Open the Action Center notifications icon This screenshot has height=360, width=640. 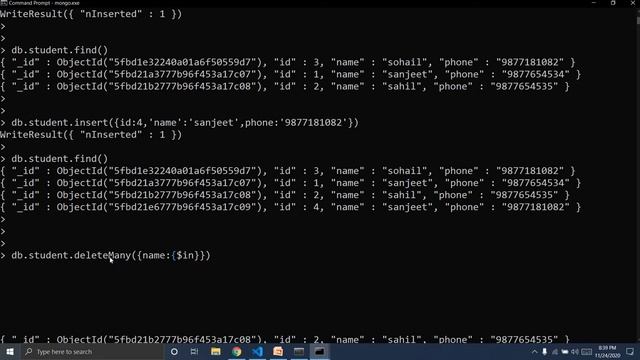pos(630,351)
